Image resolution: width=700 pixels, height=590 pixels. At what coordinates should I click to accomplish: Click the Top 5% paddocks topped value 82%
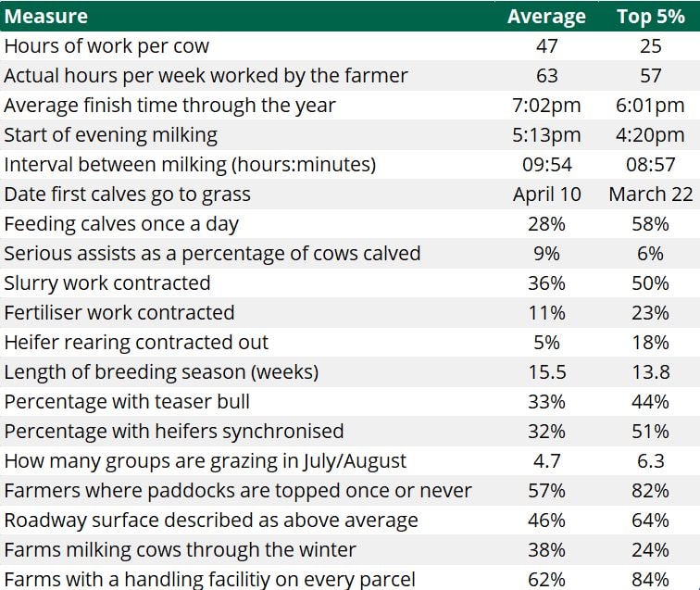650,490
